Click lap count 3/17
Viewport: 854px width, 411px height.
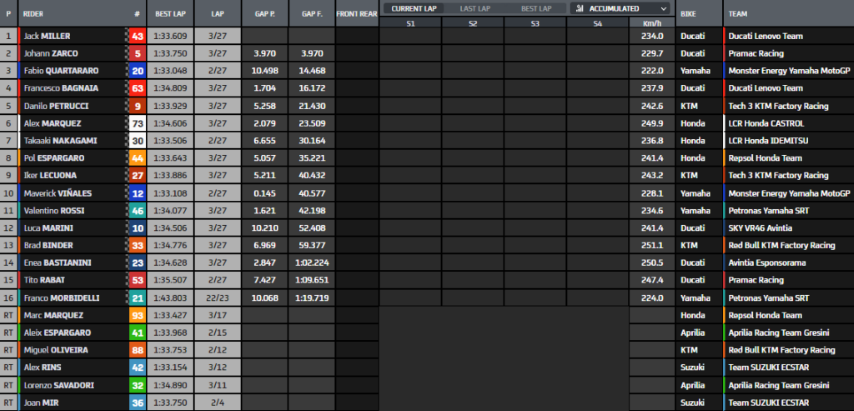pos(217,315)
